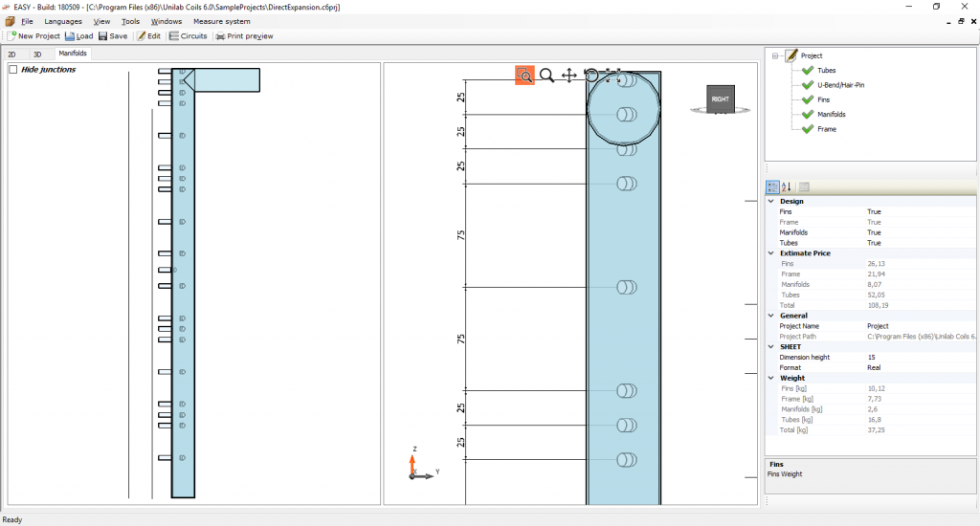Sort properties alphabetically

pos(787,187)
